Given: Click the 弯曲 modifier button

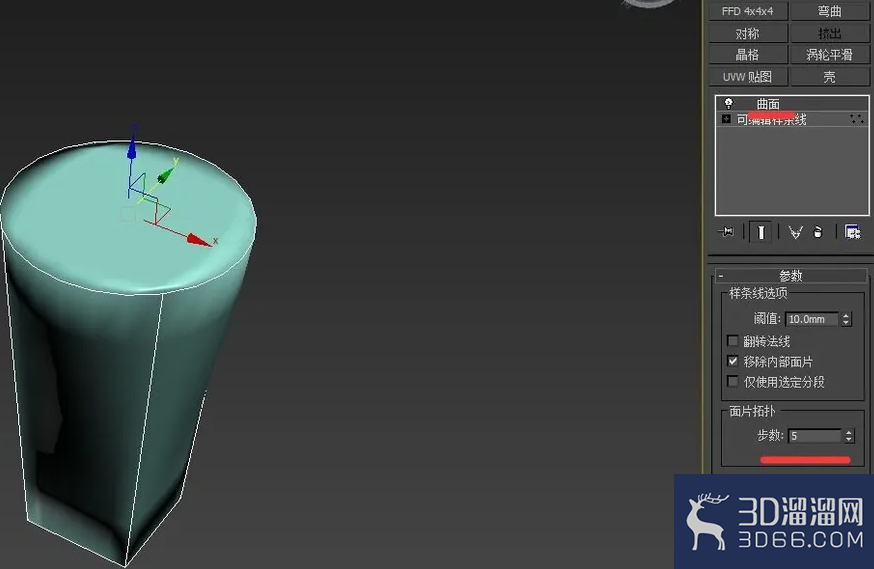Looking at the screenshot, I should (829, 11).
